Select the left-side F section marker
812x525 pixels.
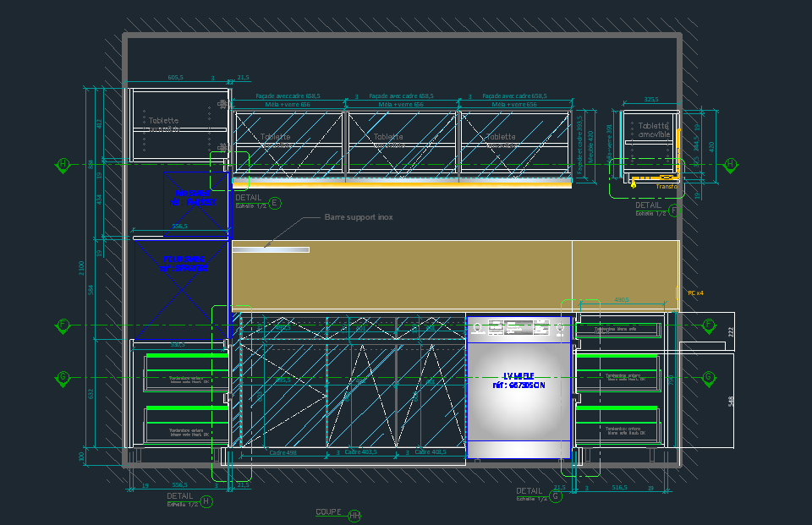coord(63,325)
